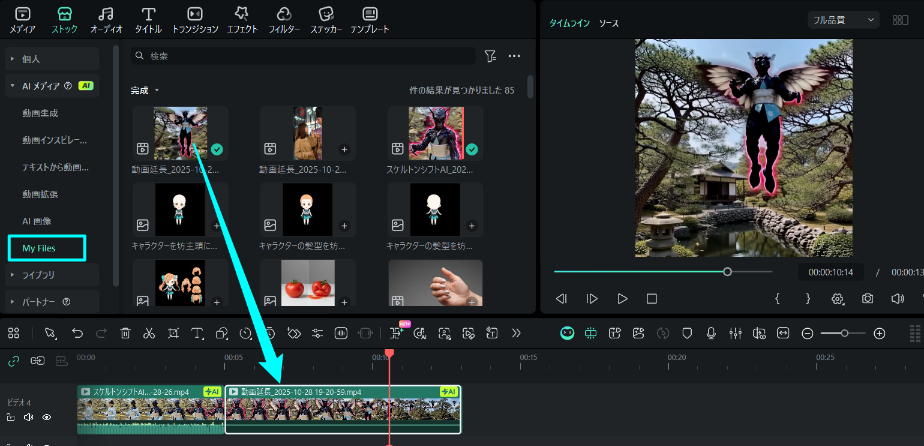Viewport: 924px width, 446px height.
Task: Select AI 画像 in the sidebar
Action: point(37,222)
